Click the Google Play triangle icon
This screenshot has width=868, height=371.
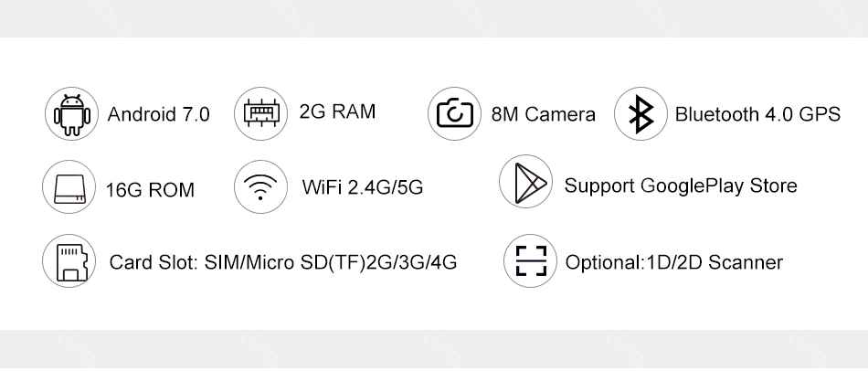526,182
